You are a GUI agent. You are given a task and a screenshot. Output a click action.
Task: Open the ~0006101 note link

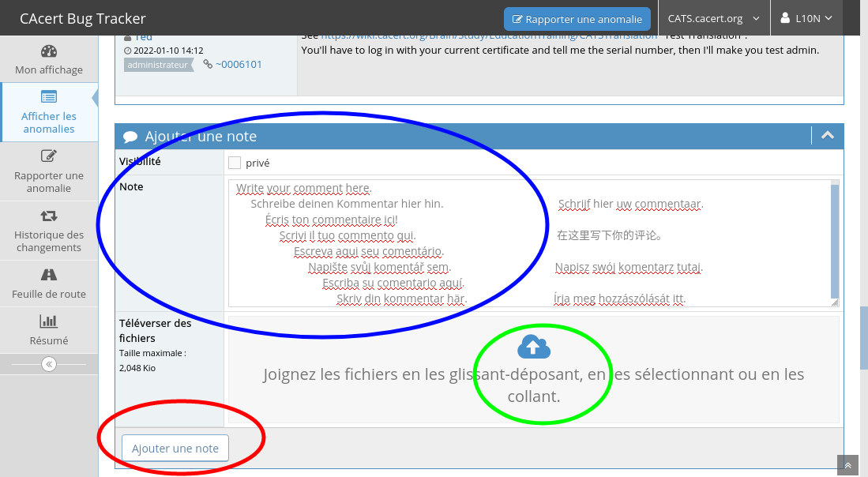[239, 64]
